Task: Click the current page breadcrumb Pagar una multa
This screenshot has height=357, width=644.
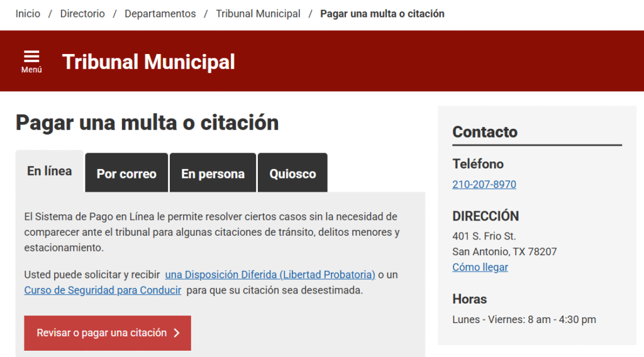Action: pyautogui.click(x=382, y=14)
